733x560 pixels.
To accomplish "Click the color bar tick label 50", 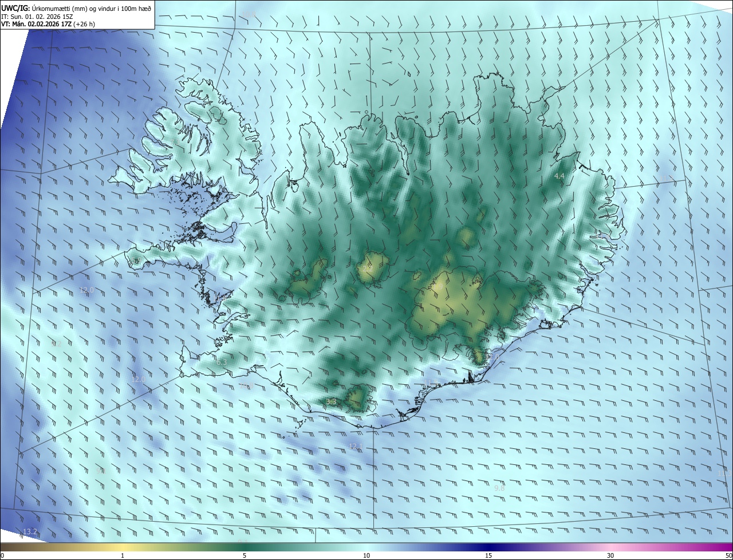I will [728, 556].
